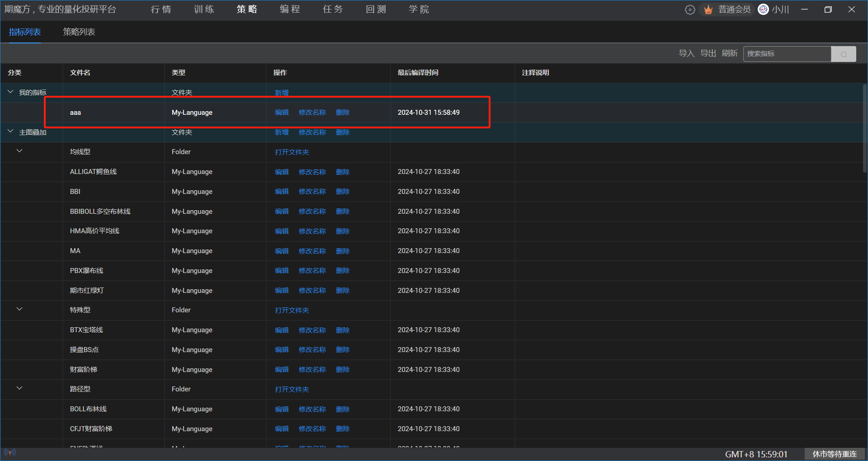Click the 注释说明 column header

click(535, 73)
